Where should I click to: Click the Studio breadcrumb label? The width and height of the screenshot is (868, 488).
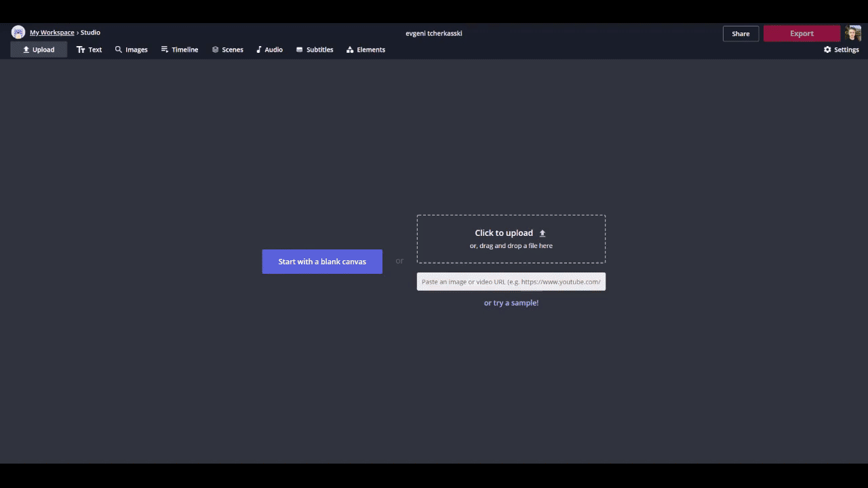pos(90,33)
